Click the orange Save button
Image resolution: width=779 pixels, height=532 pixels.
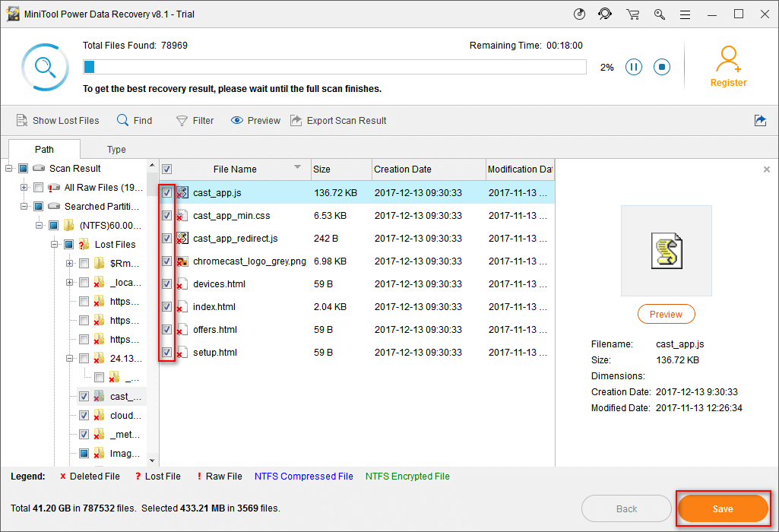click(723, 508)
